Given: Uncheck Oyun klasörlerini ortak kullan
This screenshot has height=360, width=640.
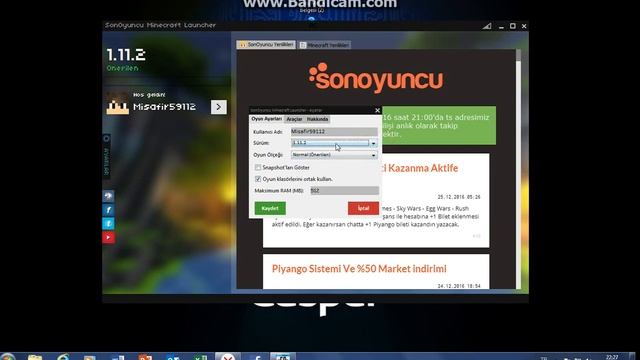Looking at the screenshot, I should 258,179.
